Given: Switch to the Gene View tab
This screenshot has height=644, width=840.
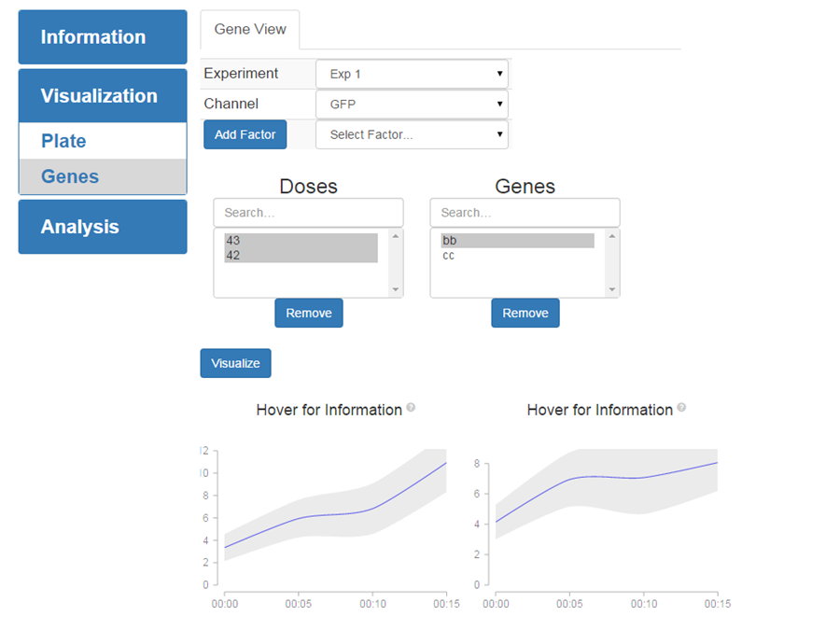Looking at the screenshot, I should 250,29.
